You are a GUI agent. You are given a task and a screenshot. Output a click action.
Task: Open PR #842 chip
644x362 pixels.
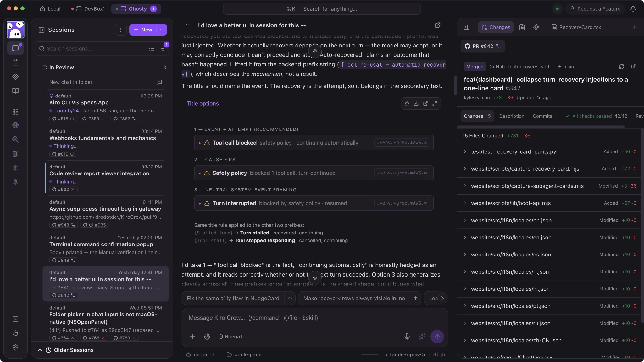point(483,46)
